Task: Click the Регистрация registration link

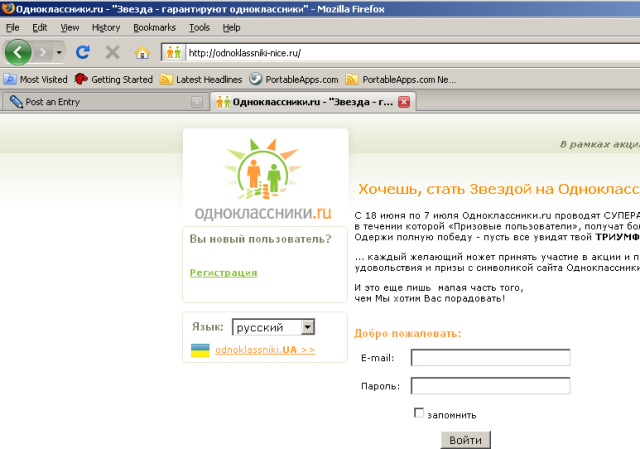Action: 223,272
